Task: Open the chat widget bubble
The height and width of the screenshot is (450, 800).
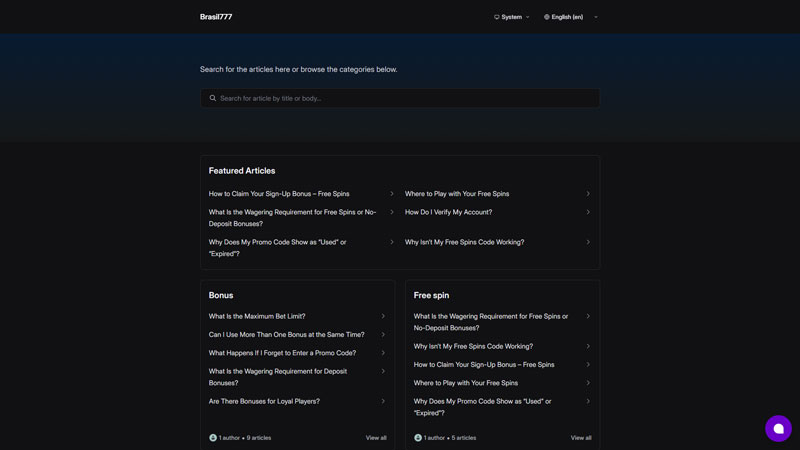Action: coord(778,429)
